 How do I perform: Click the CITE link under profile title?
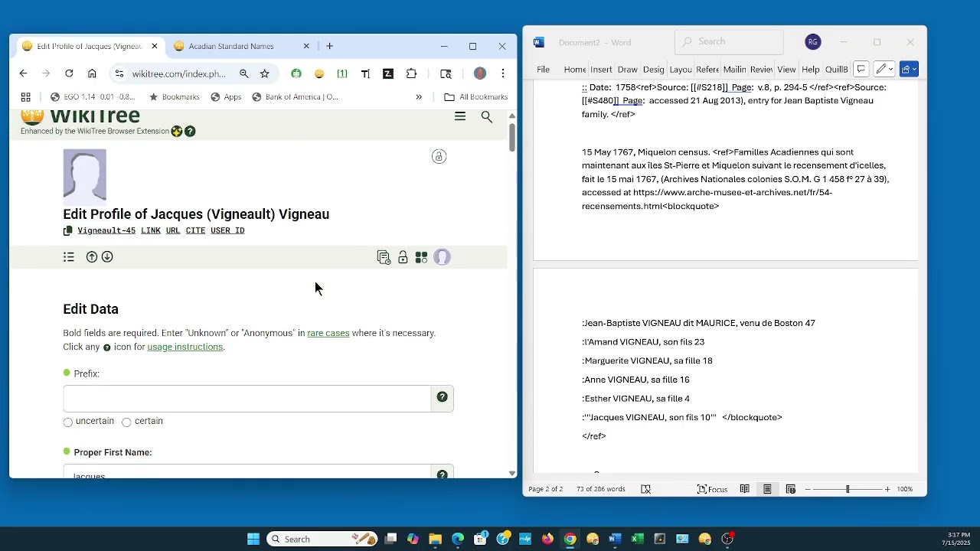[x=195, y=230]
